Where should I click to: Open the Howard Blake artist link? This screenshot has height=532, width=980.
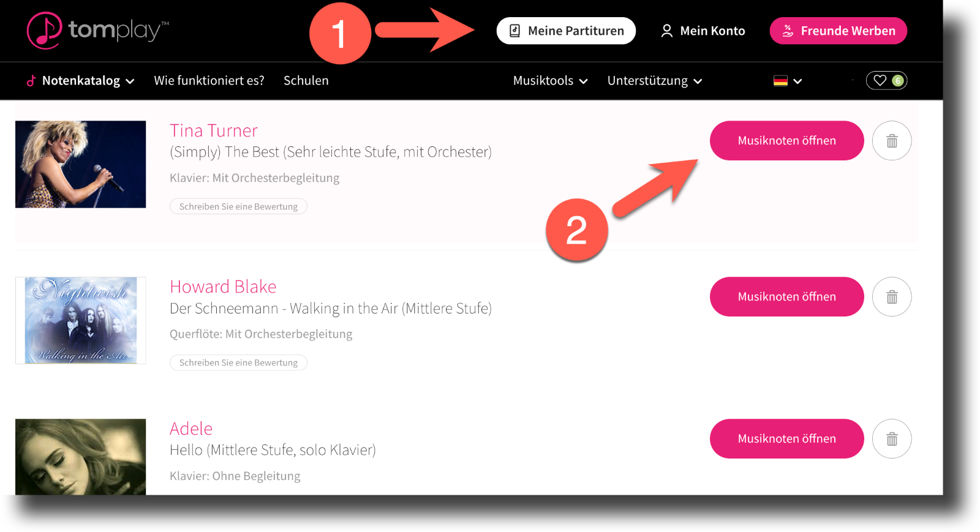tap(223, 287)
